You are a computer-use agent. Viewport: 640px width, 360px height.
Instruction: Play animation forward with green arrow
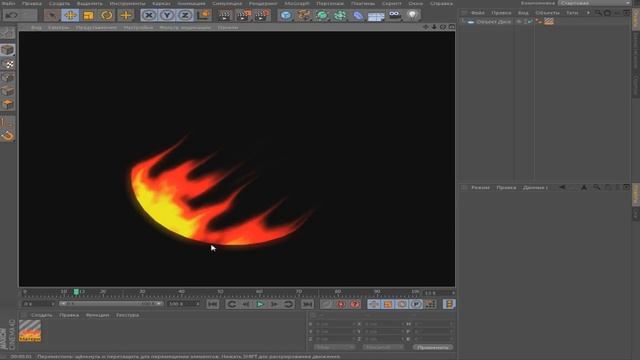point(260,304)
